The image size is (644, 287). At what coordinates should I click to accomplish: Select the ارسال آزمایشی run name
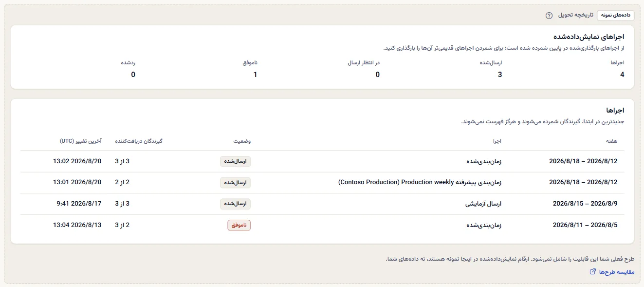(x=482, y=204)
